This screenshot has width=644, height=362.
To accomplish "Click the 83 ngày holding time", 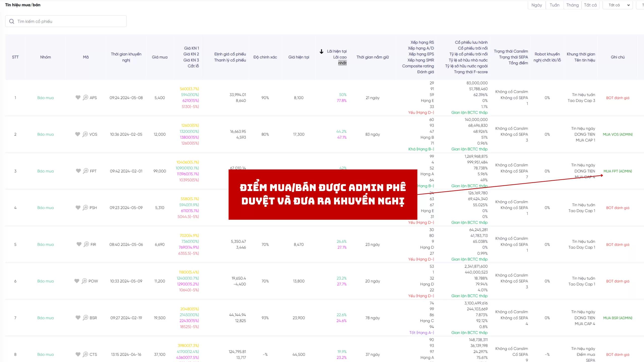I will [373, 134].
